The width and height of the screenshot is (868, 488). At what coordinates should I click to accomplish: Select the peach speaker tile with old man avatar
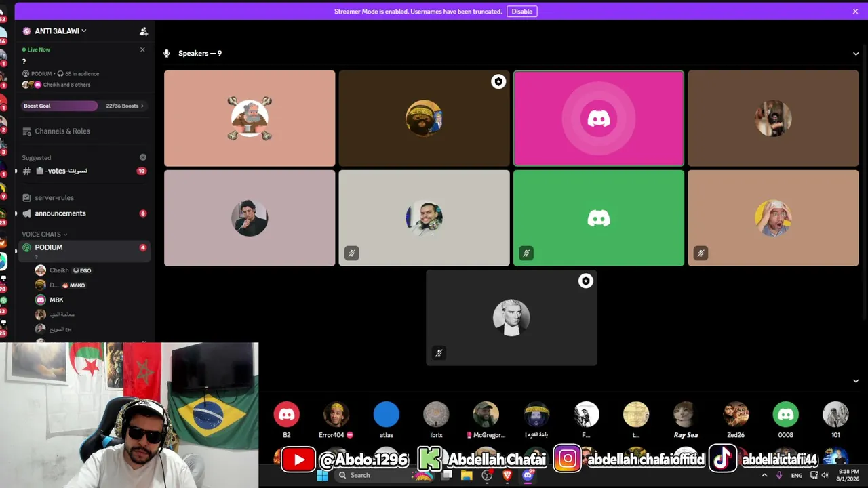click(x=250, y=119)
